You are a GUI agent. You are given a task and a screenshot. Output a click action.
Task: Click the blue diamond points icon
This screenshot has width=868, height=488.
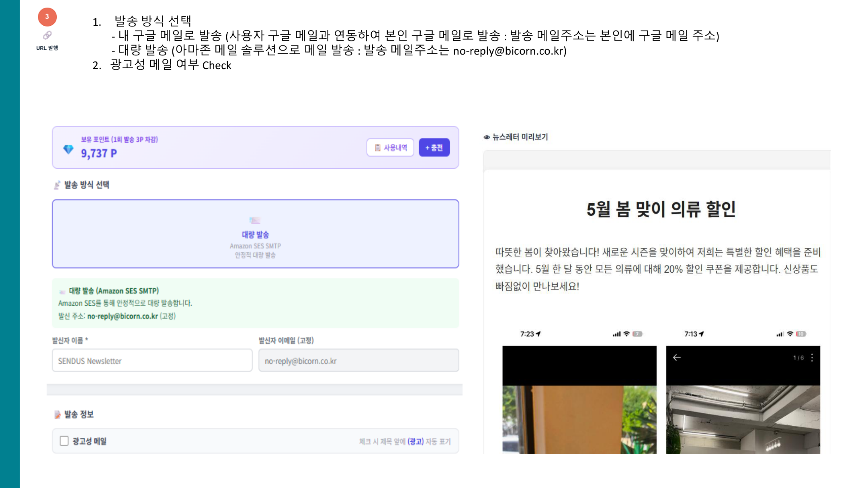68,149
